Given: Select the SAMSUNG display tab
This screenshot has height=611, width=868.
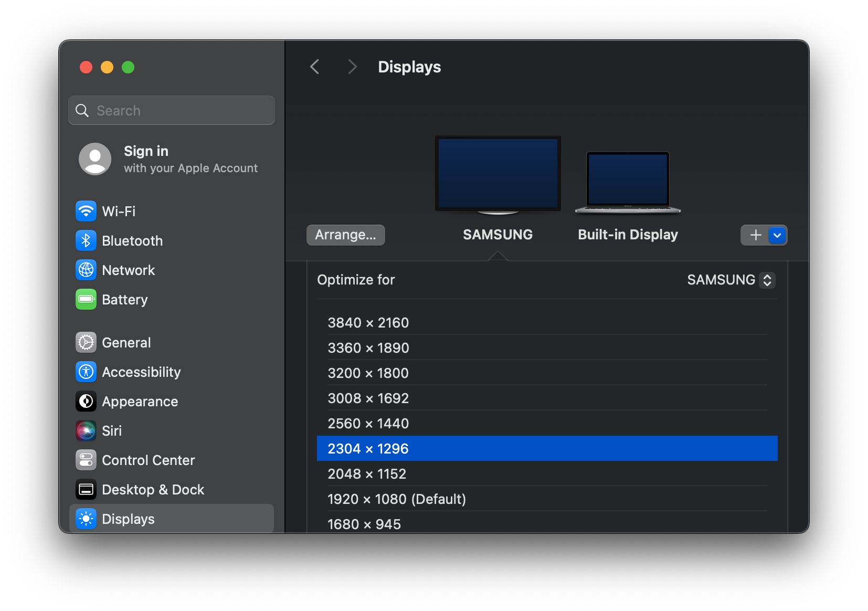Looking at the screenshot, I should [497, 235].
